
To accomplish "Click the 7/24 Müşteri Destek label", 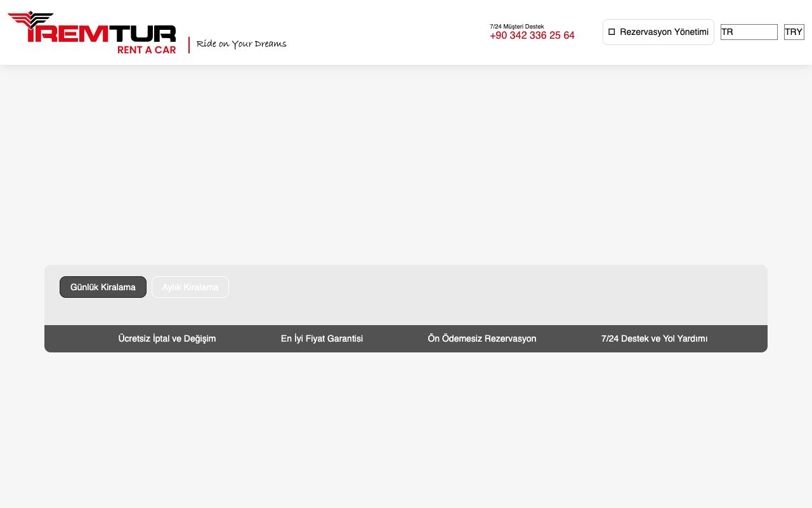I will tap(516, 26).
